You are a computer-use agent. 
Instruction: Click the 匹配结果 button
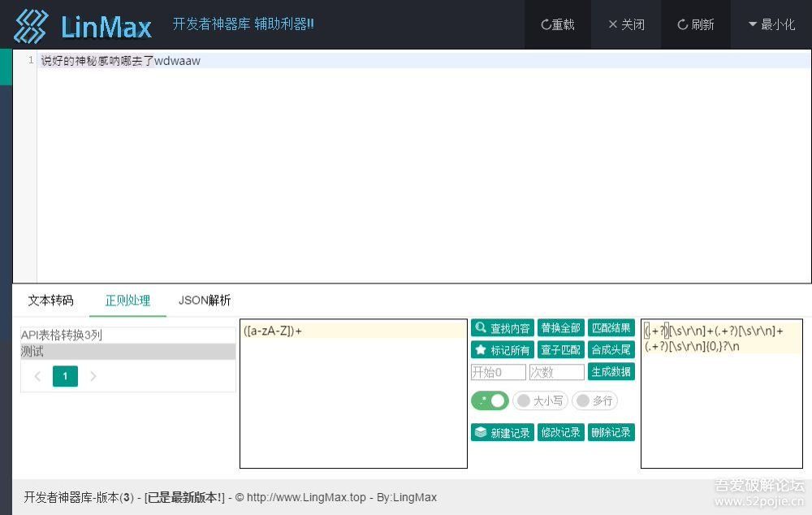point(611,328)
